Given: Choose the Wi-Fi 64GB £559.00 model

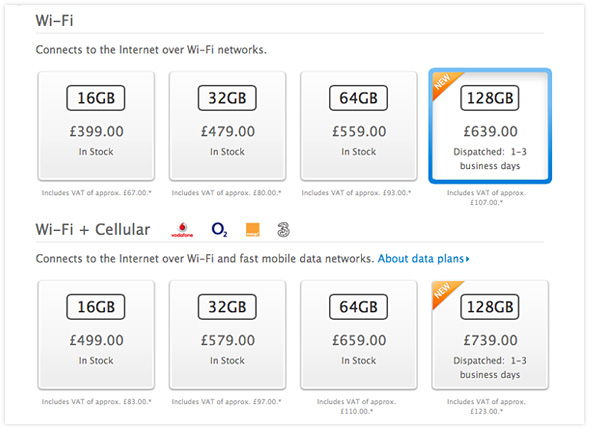Looking at the screenshot, I should tap(358, 126).
